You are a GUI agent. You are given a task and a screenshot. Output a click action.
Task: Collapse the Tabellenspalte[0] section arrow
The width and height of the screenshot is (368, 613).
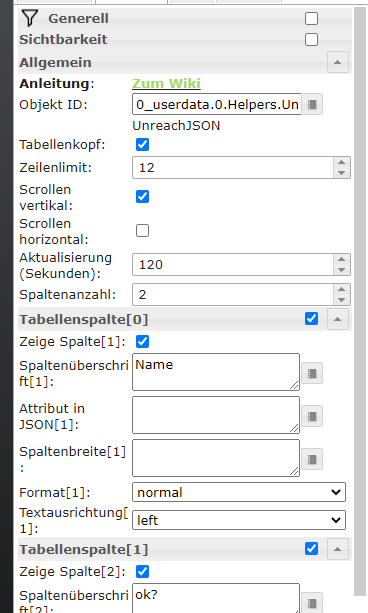point(337,319)
